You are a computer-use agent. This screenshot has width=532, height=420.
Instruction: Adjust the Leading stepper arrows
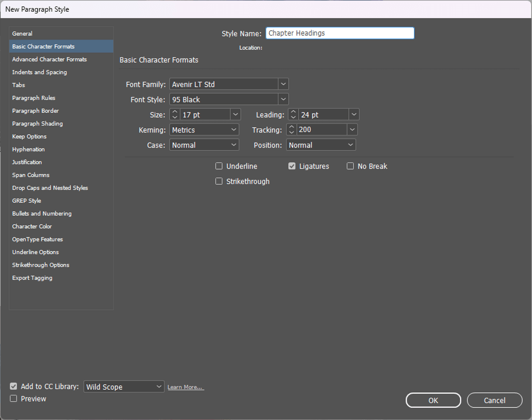coord(293,114)
